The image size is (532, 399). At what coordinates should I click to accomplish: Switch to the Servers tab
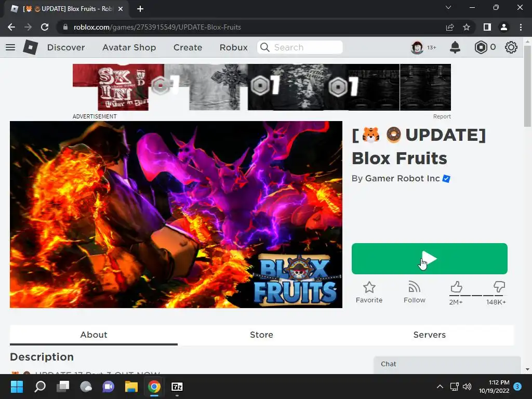[x=430, y=335]
